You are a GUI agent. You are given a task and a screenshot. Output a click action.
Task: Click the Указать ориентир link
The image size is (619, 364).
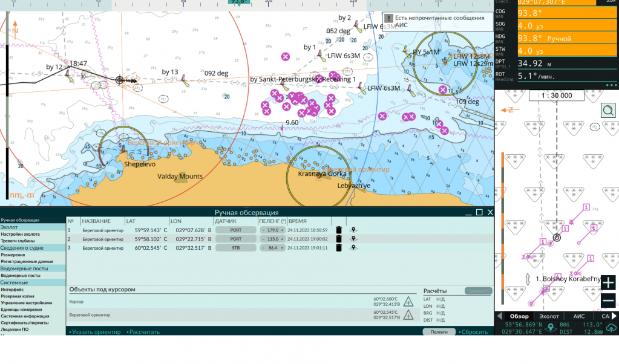pyautogui.click(x=96, y=332)
